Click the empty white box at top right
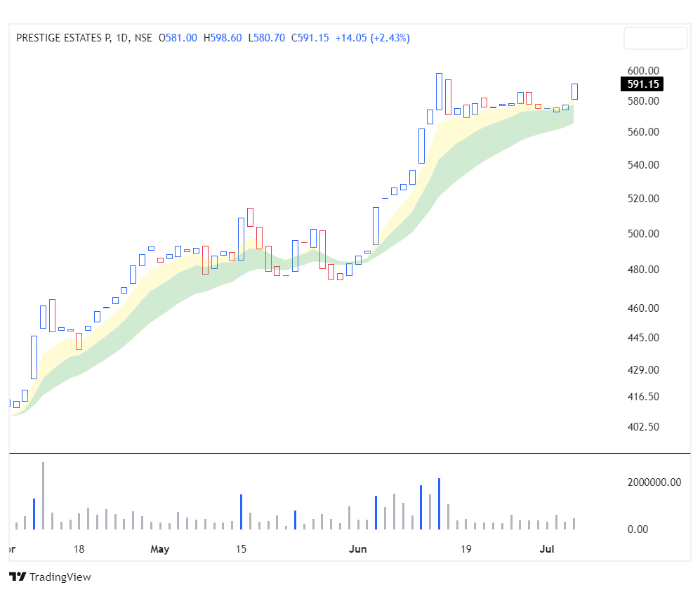The height and width of the screenshot is (592, 700). pyautogui.click(x=655, y=38)
